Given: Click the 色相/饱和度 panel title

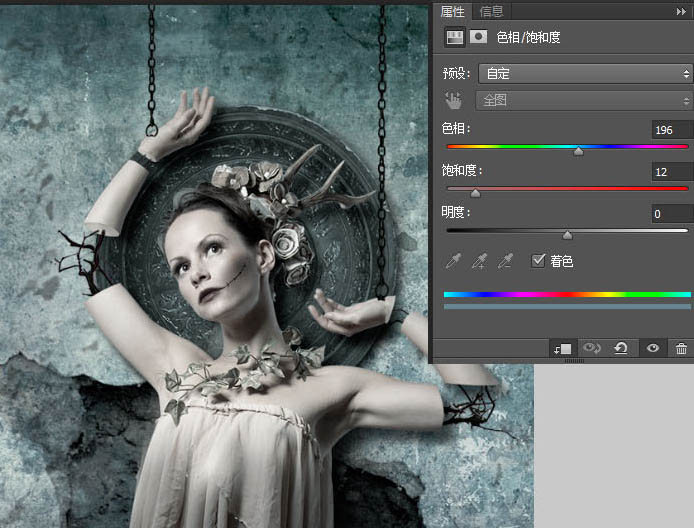Looking at the screenshot, I should pyautogui.click(x=528, y=37).
